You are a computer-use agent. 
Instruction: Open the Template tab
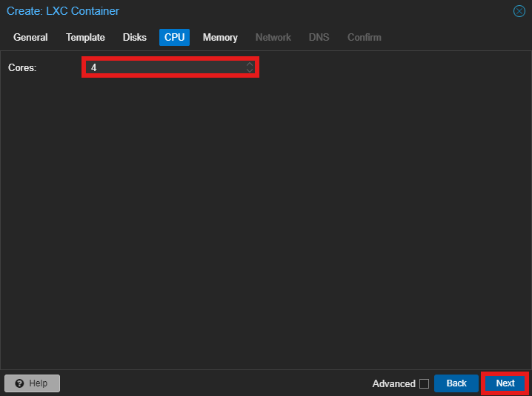coord(85,37)
